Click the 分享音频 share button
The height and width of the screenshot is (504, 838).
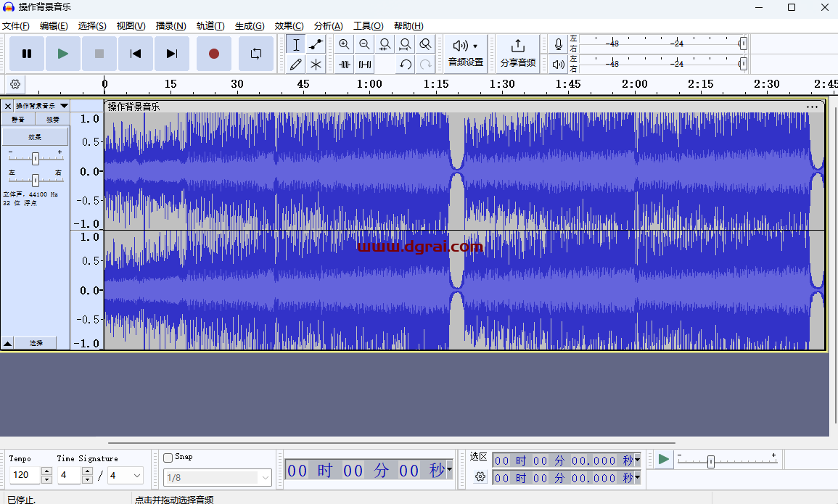tap(518, 54)
